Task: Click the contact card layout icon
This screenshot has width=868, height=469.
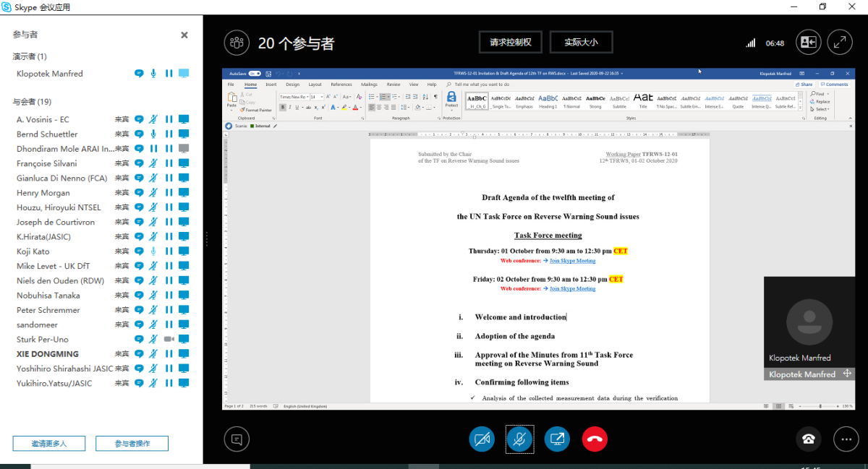Action: (x=808, y=43)
